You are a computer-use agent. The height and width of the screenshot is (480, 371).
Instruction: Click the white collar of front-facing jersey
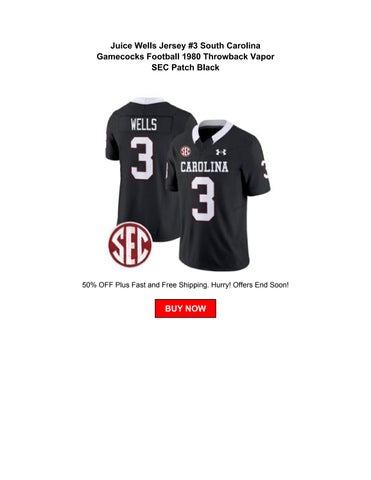tap(212, 129)
